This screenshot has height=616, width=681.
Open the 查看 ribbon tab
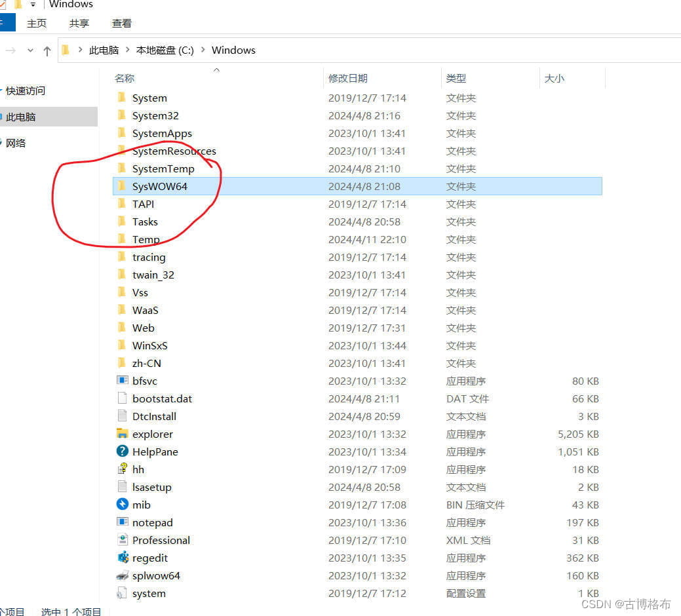[122, 24]
